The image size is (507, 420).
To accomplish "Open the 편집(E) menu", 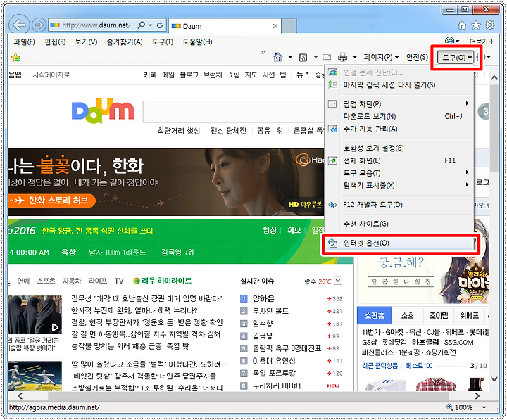I will 55,42.
